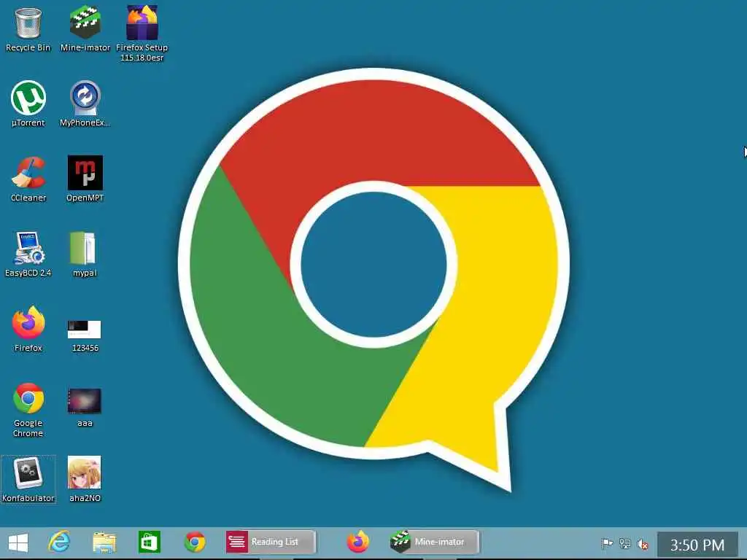This screenshot has width=747, height=560.
Task: Select the 123456 image file
Action: pos(85,335)
